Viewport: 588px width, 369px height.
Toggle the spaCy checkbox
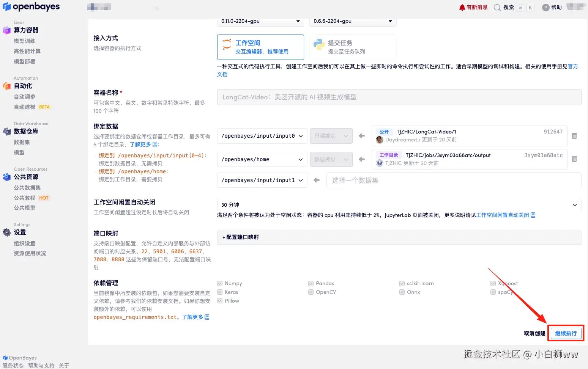pyautogui.click(x=493, y=292)
